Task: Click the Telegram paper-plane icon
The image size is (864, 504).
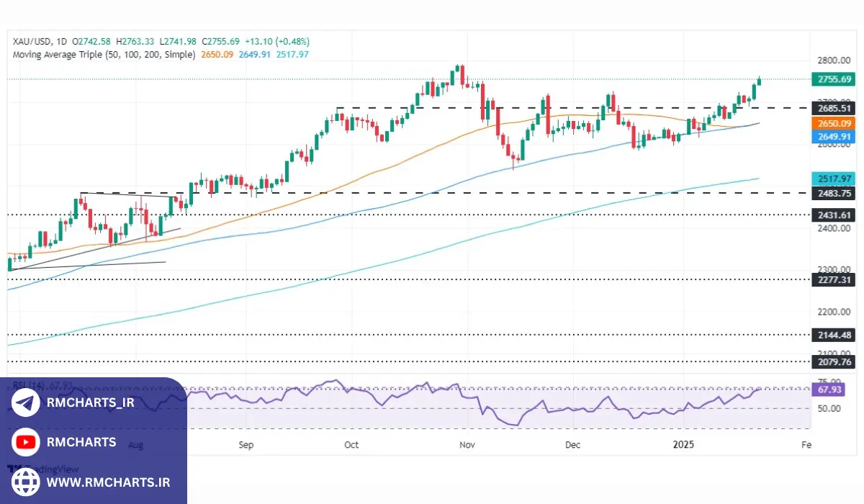Action: pyautogui.click(x=26, y=403)
